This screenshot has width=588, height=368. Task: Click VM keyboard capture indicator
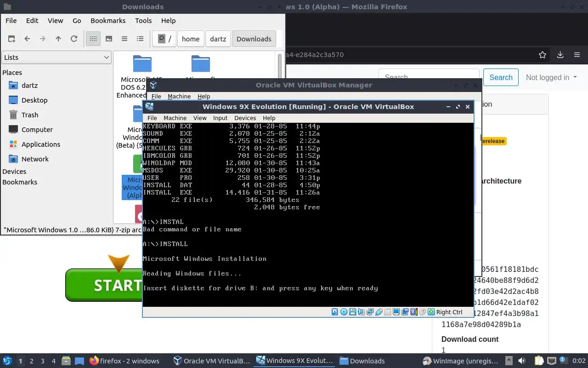pyautogui.click(x=431, y=312)
